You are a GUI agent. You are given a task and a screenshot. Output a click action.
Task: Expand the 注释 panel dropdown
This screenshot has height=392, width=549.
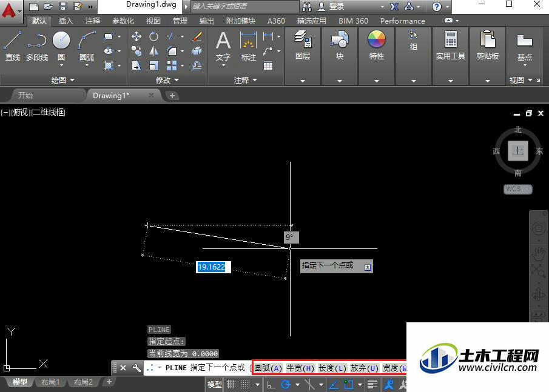point(245,80)
